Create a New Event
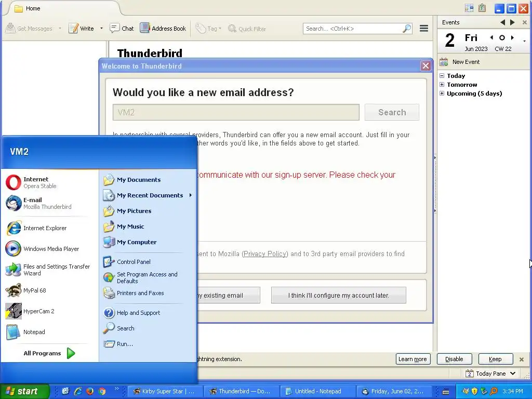 pyautogui.click(x=460, y=62)
